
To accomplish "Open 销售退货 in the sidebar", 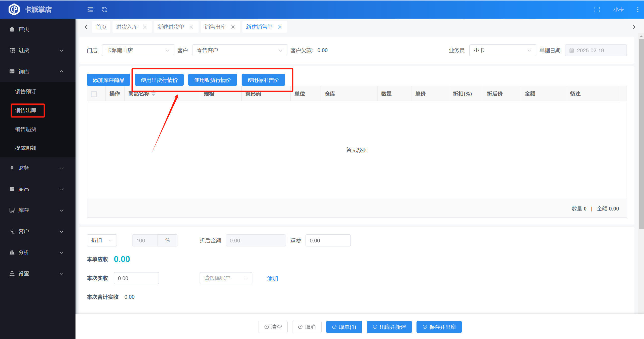I will (x=26, y=129).
